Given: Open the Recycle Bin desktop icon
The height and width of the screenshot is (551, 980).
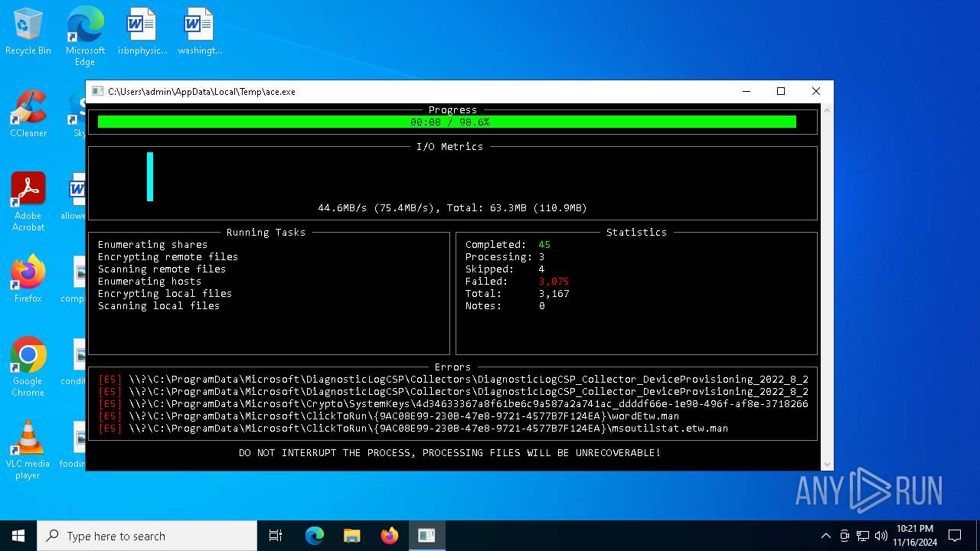Looking at the screenshot, I should click(x=28, y=32).
